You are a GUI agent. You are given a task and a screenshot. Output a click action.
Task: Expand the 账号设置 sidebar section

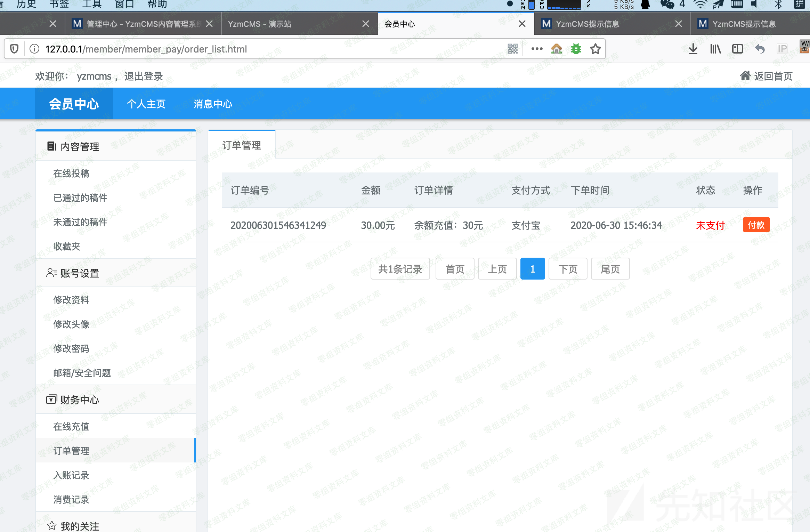point(80,273)
